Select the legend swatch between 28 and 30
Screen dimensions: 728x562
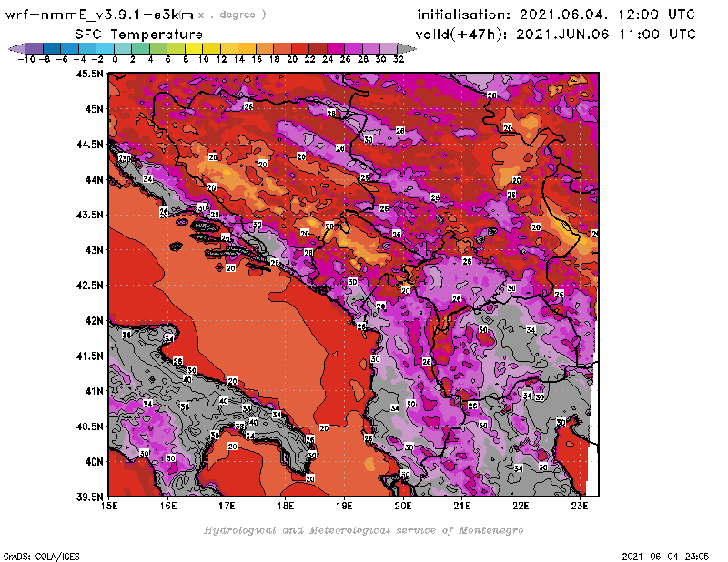[x=370, y=48]
